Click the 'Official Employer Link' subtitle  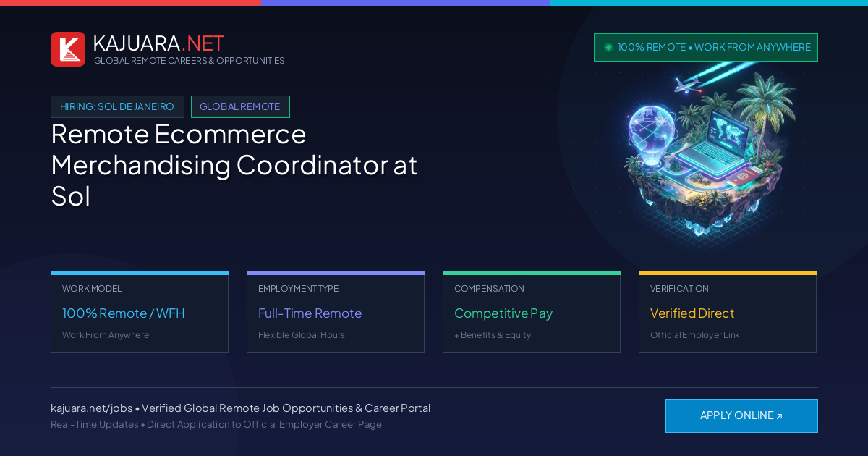[x=695, y=335]
